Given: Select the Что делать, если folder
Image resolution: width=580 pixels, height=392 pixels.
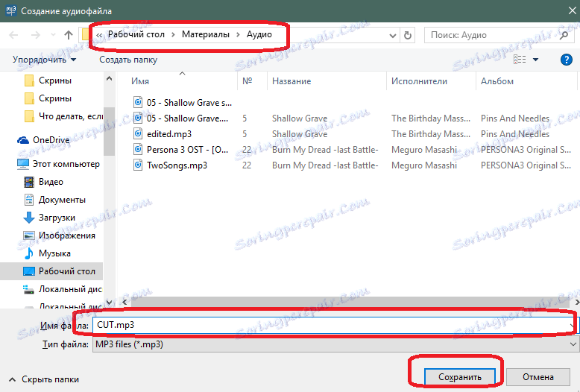Looking at the screenshot, I should [x=63, y=116].
